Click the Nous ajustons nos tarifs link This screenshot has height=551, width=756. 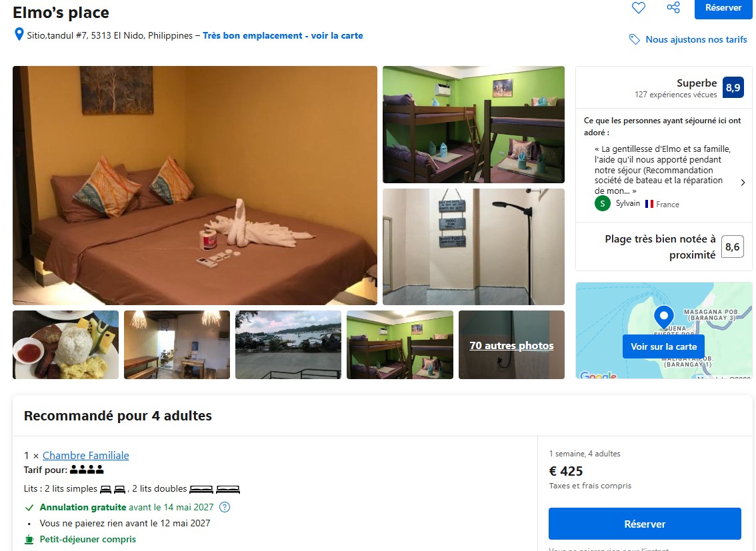pyautogui.click(x=696, y=39)
